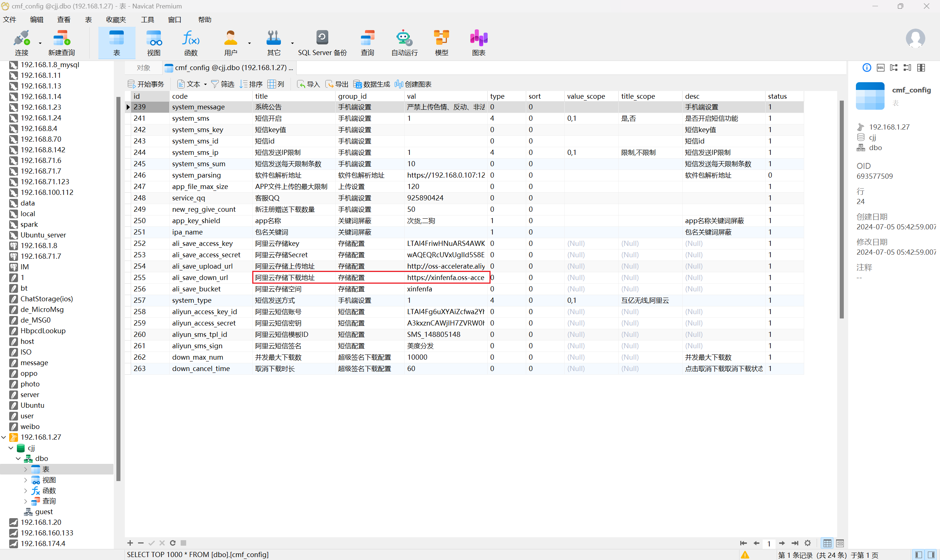This screenshot has height=560, width=940.
Task: Open SQL Server 备份 backup tool
Action: pyautogui.click(x=322, y=43)
